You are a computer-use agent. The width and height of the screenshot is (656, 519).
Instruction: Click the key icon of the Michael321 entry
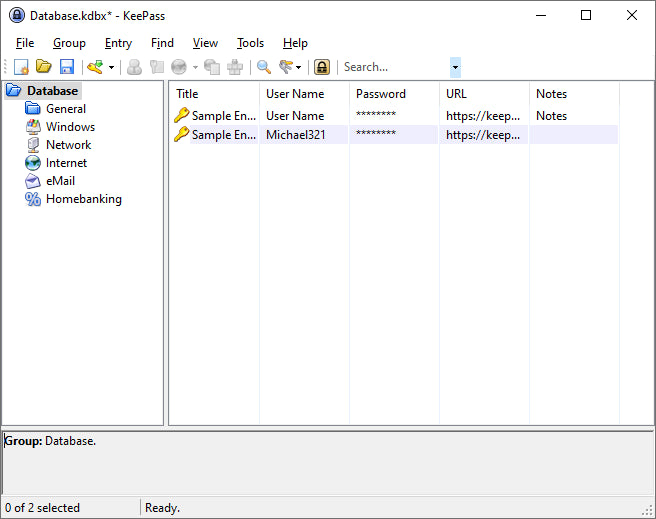point(182,134)
